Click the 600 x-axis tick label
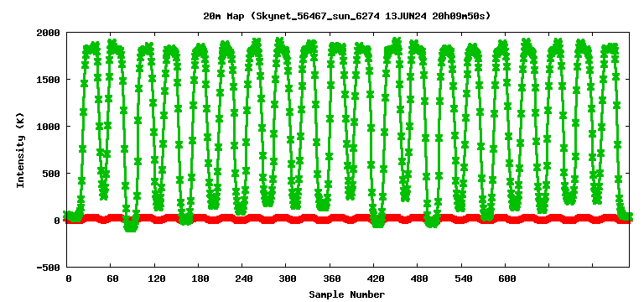Viewport: 644px width, 302px height. click(x=507, y=279)
